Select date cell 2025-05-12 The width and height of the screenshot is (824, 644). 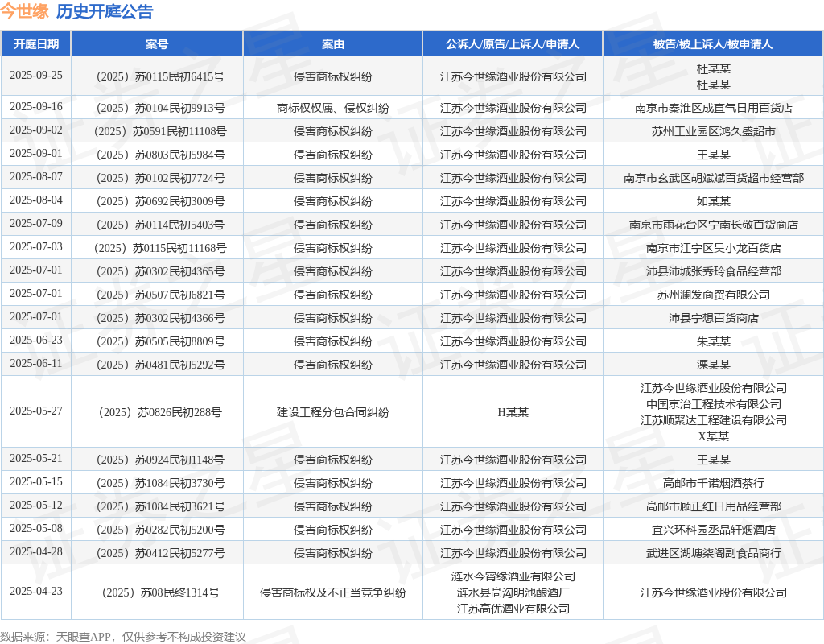click(x=35, y=506)
